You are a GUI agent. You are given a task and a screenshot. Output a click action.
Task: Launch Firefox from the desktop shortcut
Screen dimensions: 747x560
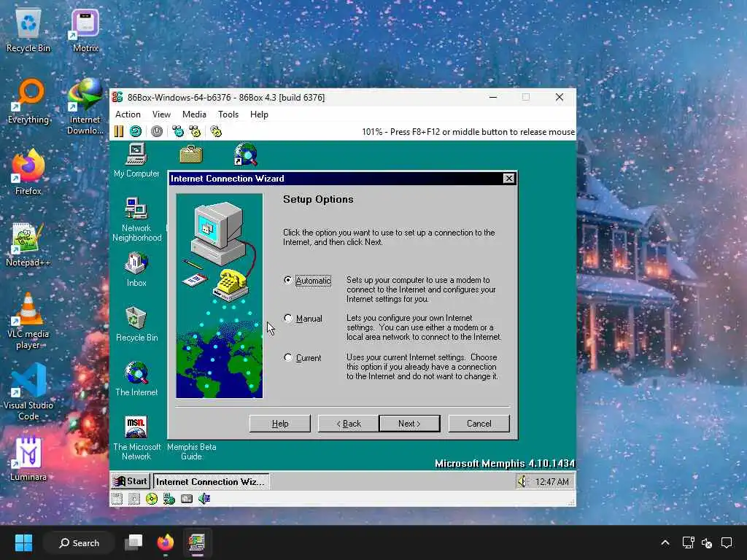click(28, 172)
